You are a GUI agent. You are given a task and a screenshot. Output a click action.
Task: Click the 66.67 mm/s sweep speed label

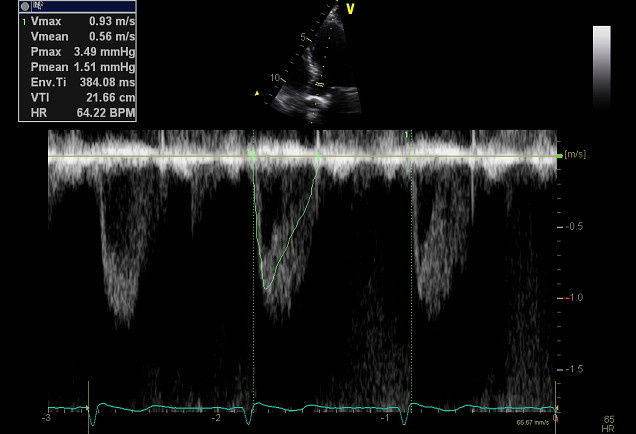531,423
